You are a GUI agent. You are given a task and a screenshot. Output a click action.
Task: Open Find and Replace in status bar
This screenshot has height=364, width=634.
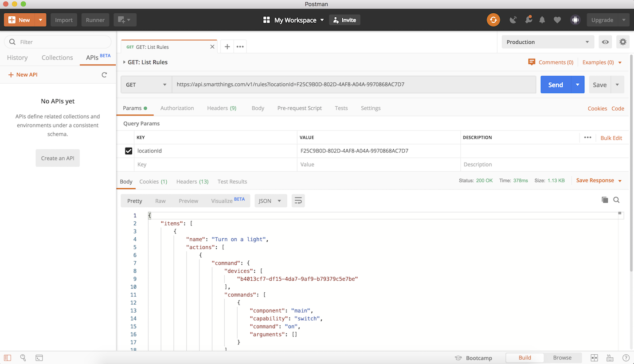tap(23, 358)
